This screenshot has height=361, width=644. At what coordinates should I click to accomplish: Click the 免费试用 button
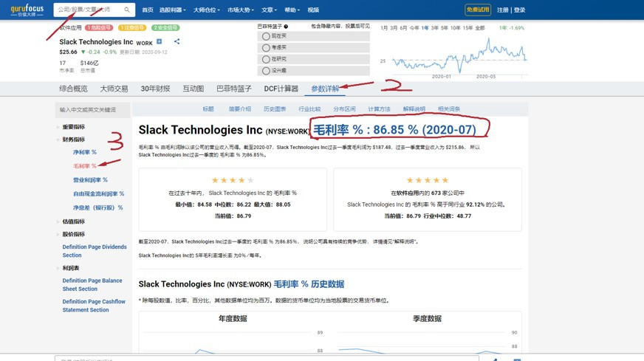pyautogui.click(x=478, y=10)
